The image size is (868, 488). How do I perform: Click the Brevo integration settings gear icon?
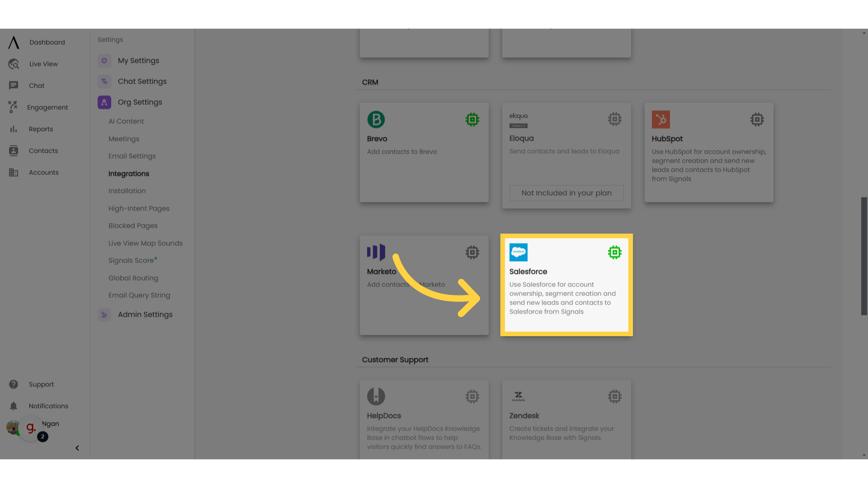pos(472,119)
